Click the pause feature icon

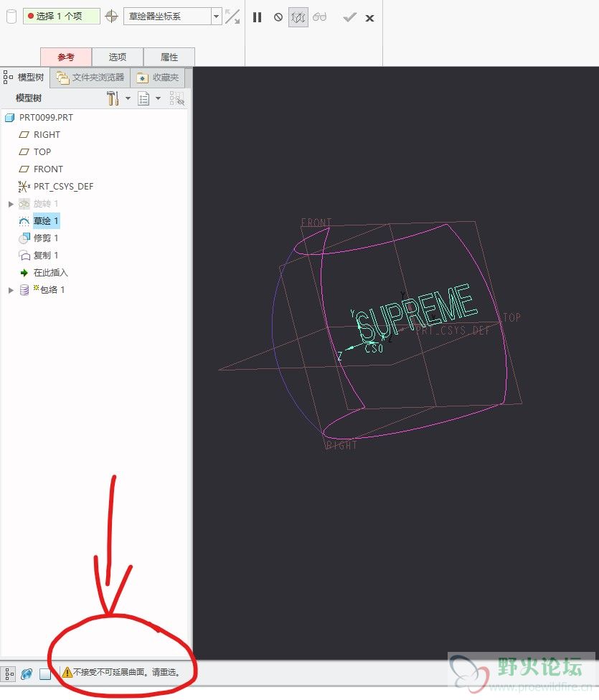point(257,17)
